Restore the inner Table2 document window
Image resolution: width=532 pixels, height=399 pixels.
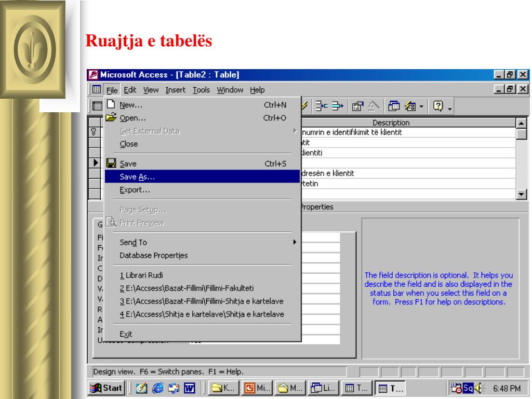tap(510, 89)
